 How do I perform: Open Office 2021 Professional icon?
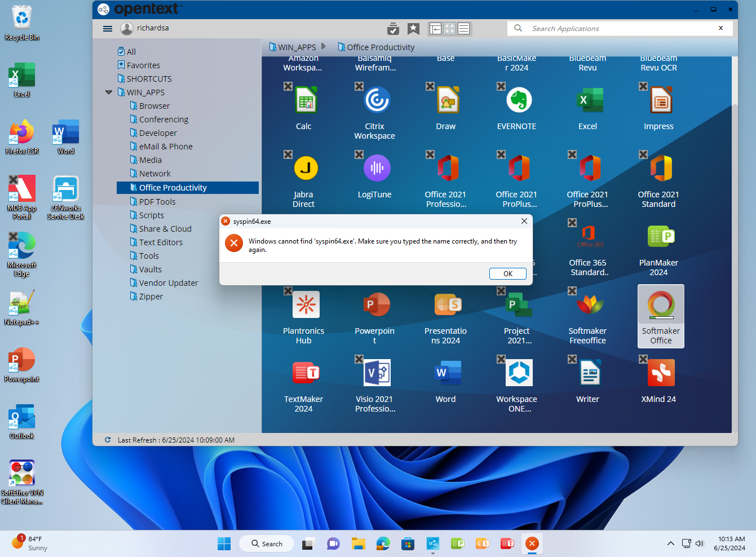[448, 168]
